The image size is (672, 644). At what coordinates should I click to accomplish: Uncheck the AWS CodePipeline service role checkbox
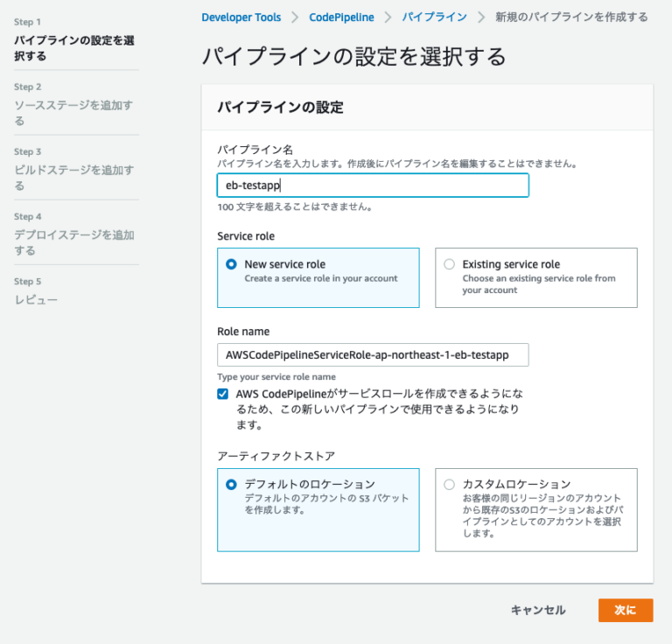point(223,394)
